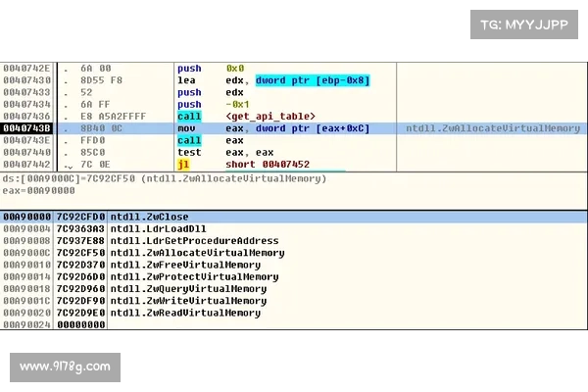Click hex bytes 8D55 F8 in disassembly
This screenshot has width=588, height=392.
tap(101, 80)
